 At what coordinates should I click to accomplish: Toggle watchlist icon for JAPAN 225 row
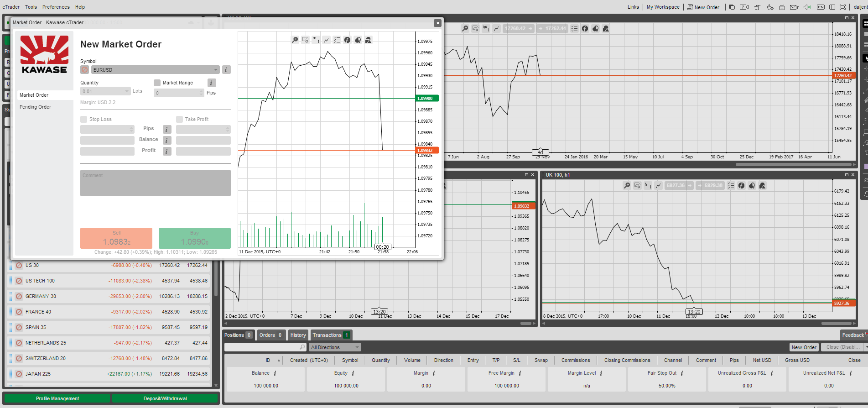19,374
